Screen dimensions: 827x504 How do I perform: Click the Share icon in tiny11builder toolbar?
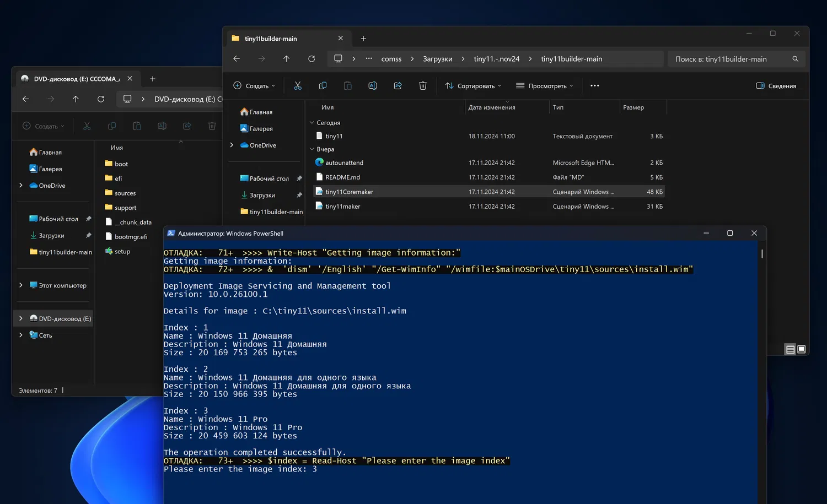pos(398,86)
